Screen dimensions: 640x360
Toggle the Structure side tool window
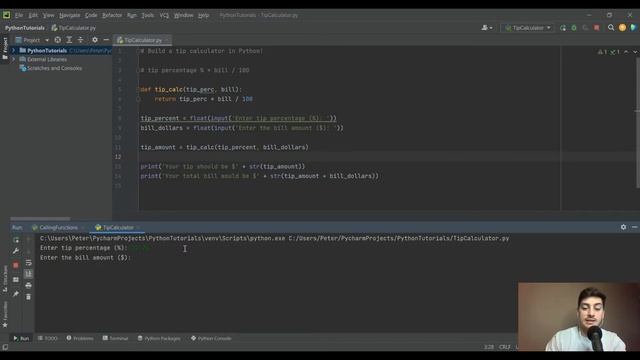(5, 279)
